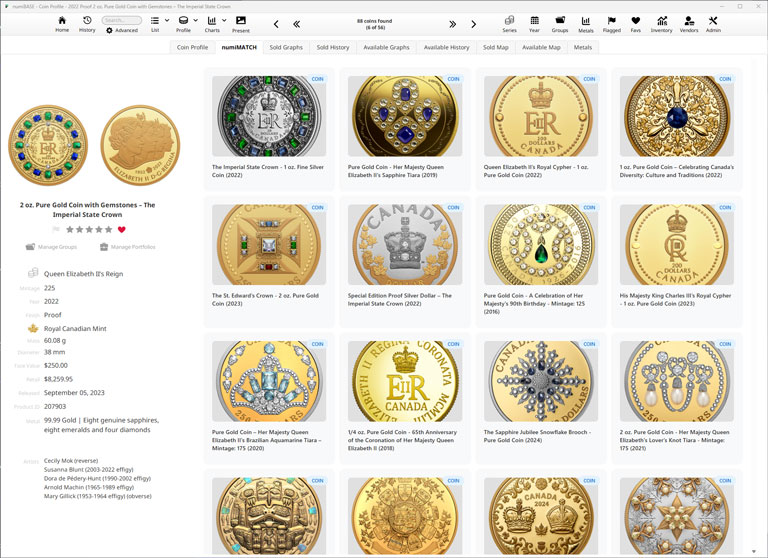Screen dimensions: 768x558
Task: Open the Available Graphs tab
Action: (386, 48)
